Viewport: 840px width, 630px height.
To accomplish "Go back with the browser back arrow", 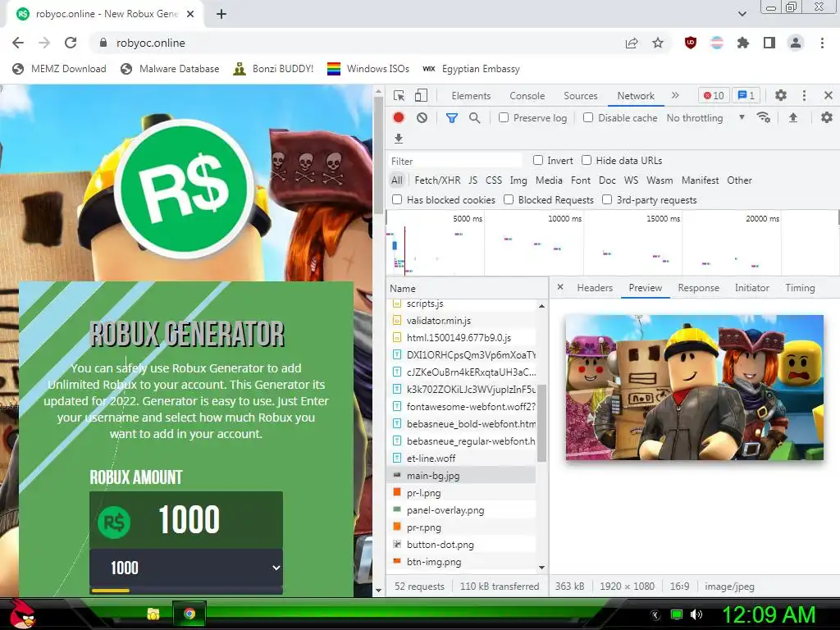I will coord(18,43).
